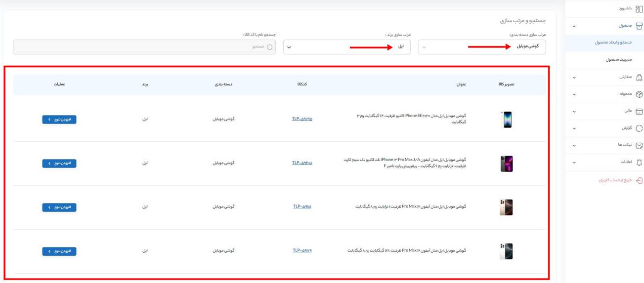
Task: Click the iPhone SE 2020 product title text
Action: pyautogui.click(x=411, y=119)
